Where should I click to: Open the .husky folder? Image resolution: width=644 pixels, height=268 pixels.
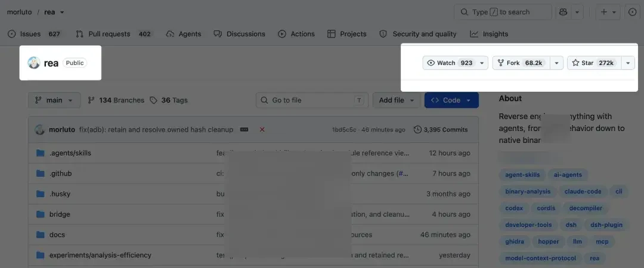tap(60, 194)
